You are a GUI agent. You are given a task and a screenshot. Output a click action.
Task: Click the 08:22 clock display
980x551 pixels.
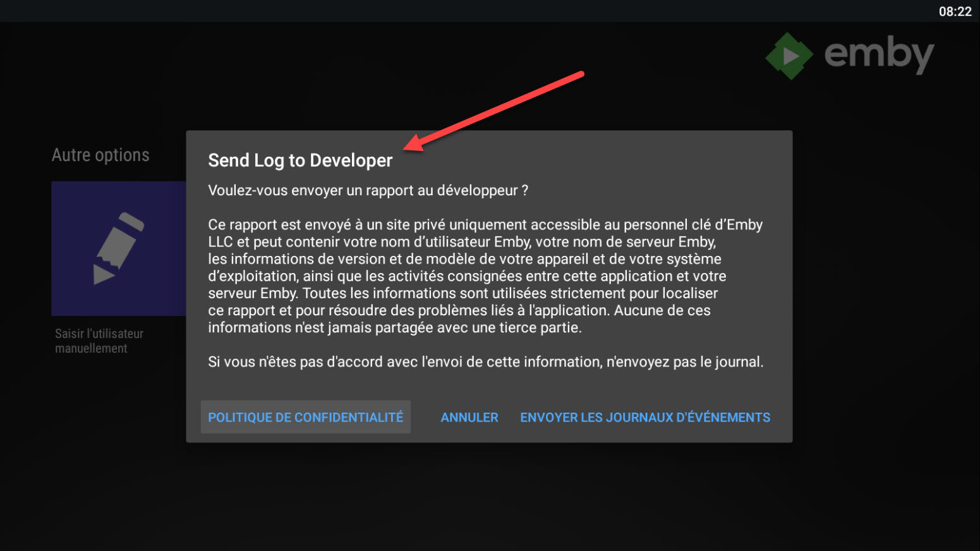(955, 11)
